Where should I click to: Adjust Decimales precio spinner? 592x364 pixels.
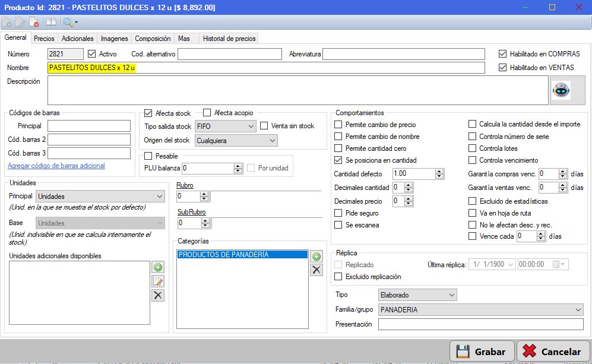[x=409, y=201]
